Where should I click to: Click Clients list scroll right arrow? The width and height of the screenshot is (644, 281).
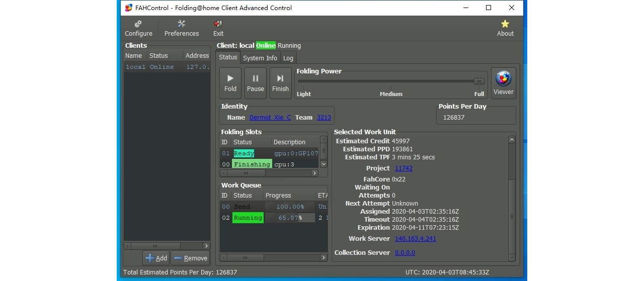tap(206, 246)
